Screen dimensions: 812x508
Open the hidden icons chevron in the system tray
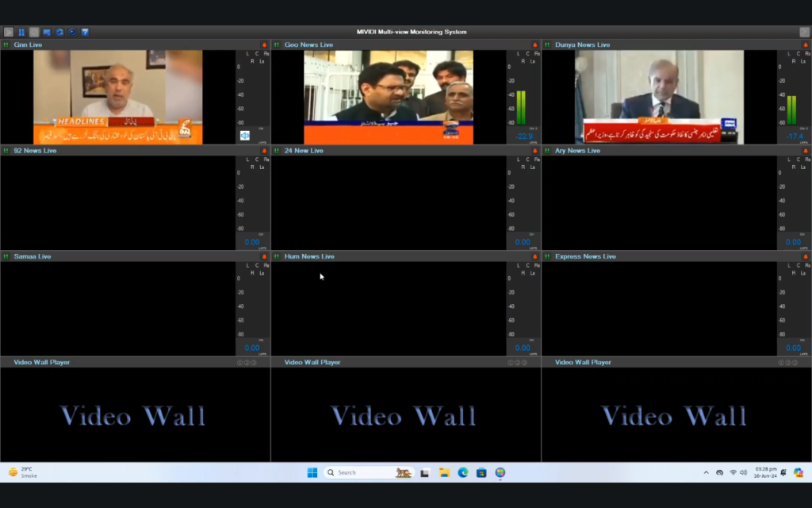point(705,472)
